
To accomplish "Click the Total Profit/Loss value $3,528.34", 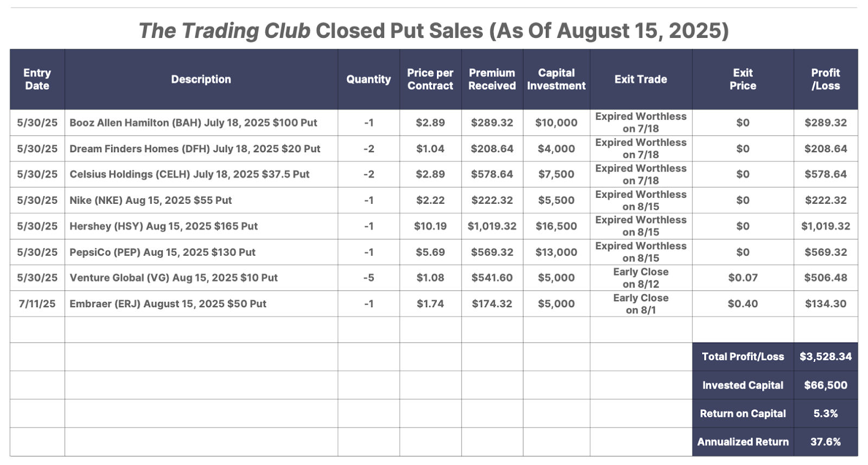I will (826, 357).
